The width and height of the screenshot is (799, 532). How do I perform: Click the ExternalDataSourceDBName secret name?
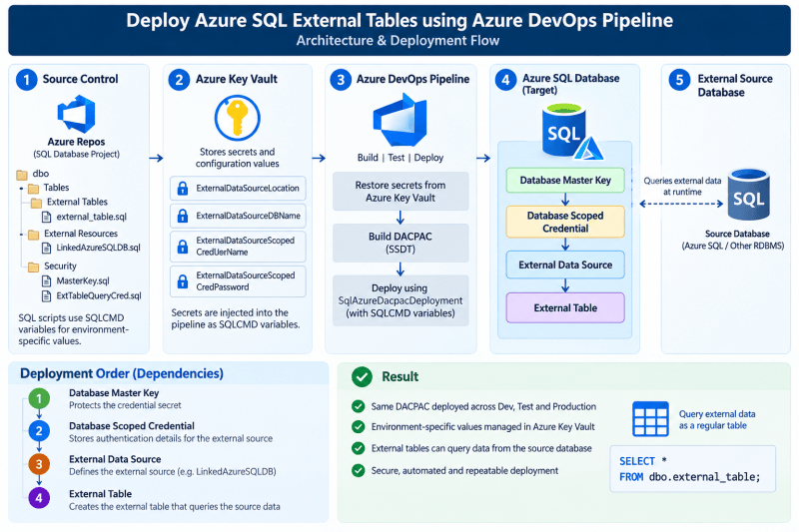click(x=248, y=216)
